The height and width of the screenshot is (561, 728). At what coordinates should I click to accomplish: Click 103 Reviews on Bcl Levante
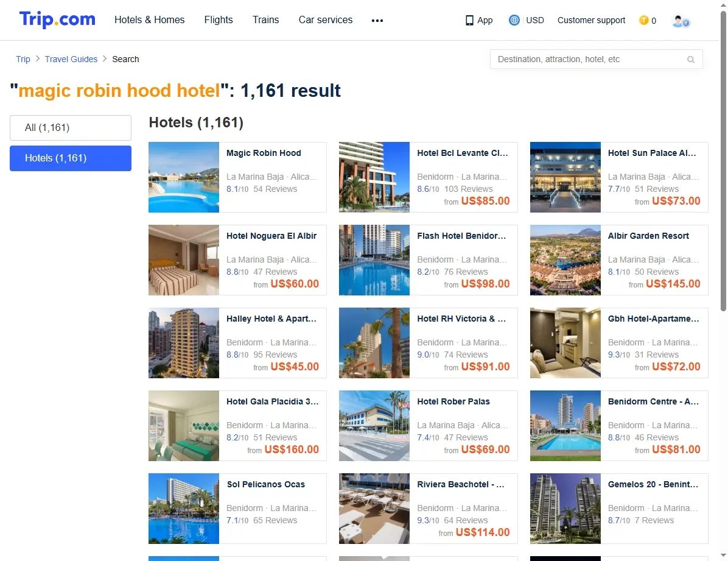[x=468, y=189]
